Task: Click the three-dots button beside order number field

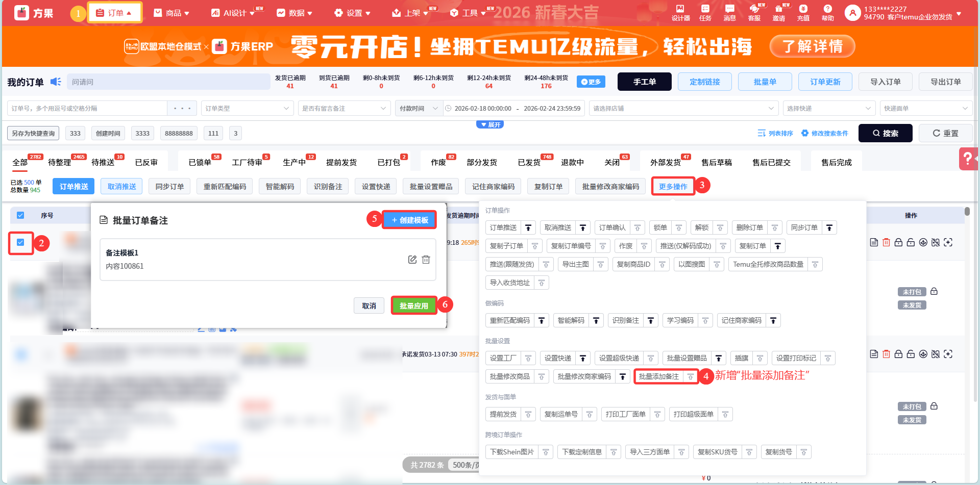Action: tap(182, 108)
